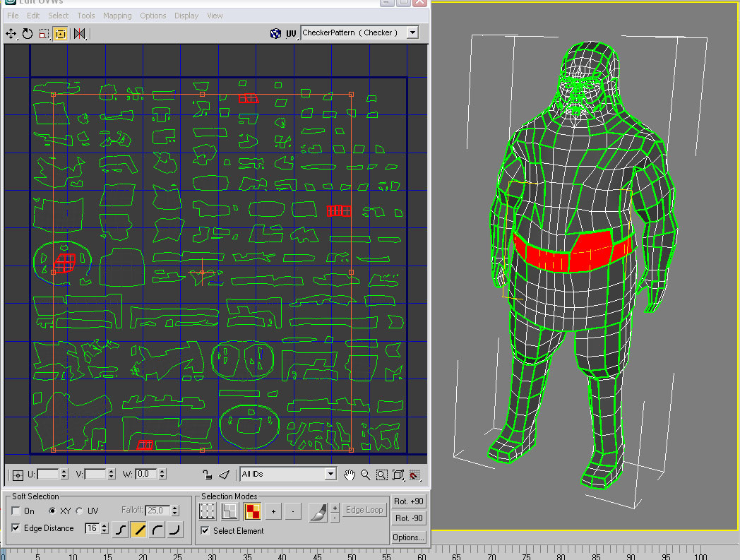Click the W value spinner arrows
740x560 pixels.
(x=162, y=474)
